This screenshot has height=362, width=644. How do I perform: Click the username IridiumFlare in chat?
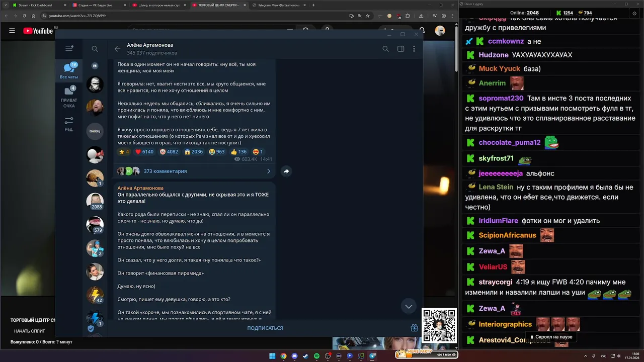click(499, 221)
